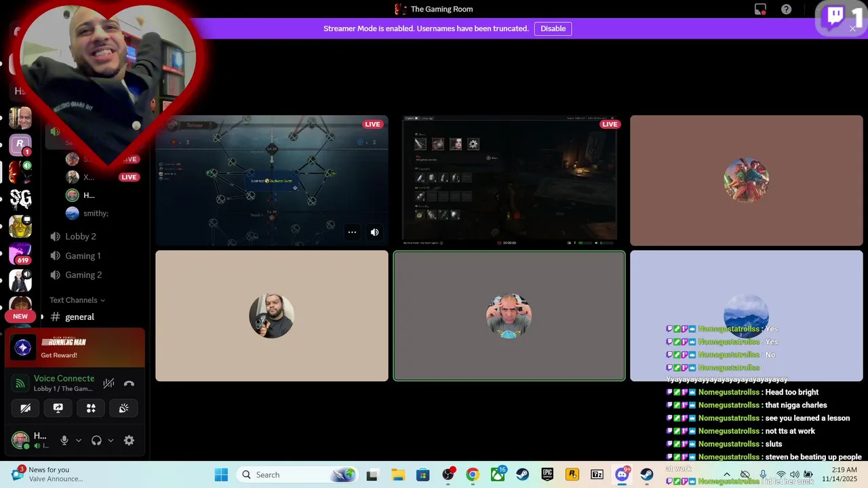The width and height of the screenshot is (868, 488).
Task: Toggle the noise suppression icon
Action: [x=108, y=383]
